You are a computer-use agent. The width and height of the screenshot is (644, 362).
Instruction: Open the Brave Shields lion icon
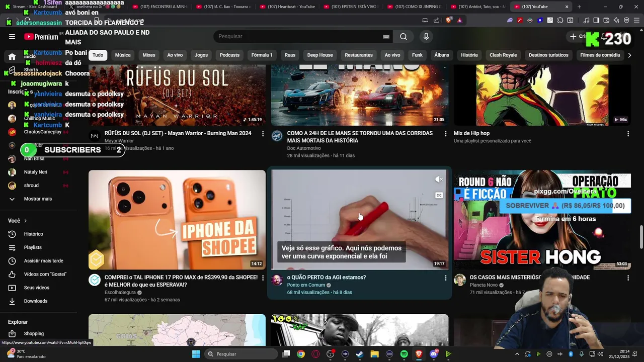[449, 20]
